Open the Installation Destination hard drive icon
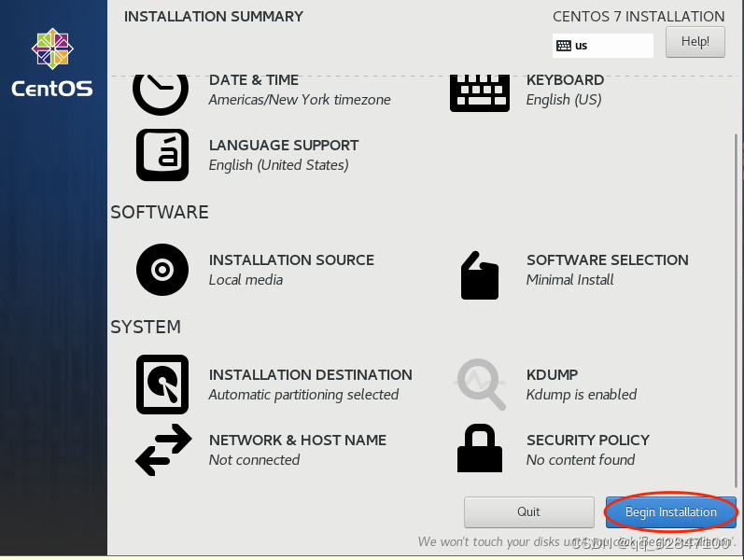 [x=162, y=385]
